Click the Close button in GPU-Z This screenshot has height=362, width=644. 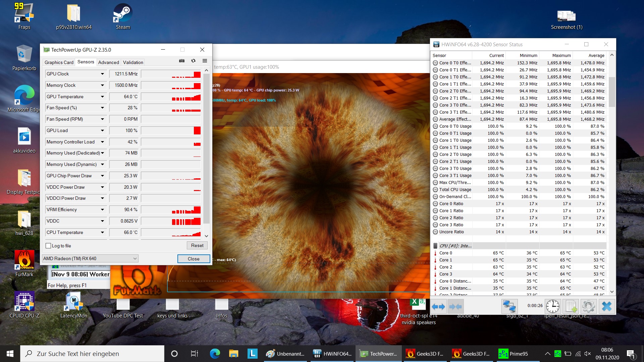[x=194, y=259]
